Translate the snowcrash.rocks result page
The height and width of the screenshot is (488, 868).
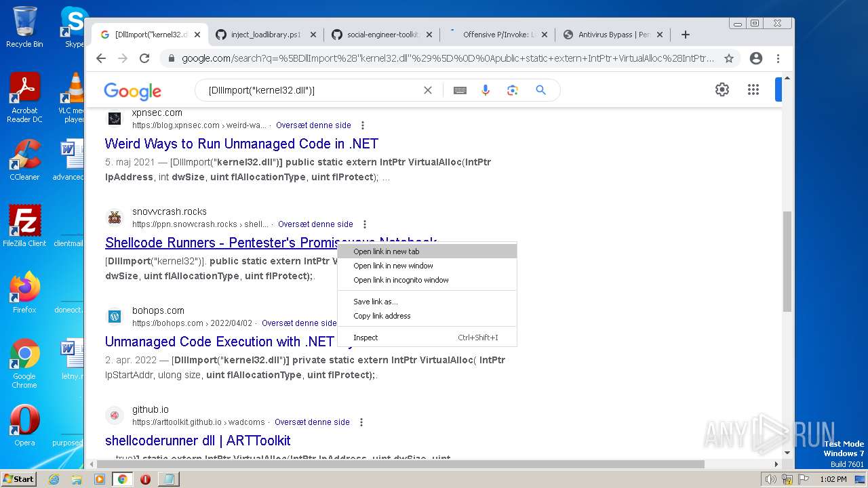tap(315, 224)
